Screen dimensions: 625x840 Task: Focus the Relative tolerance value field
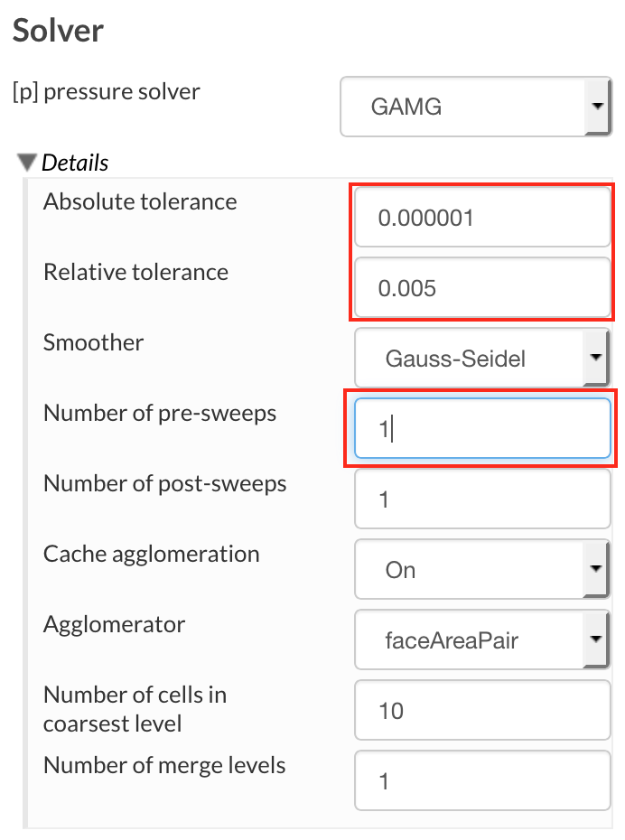482,288
